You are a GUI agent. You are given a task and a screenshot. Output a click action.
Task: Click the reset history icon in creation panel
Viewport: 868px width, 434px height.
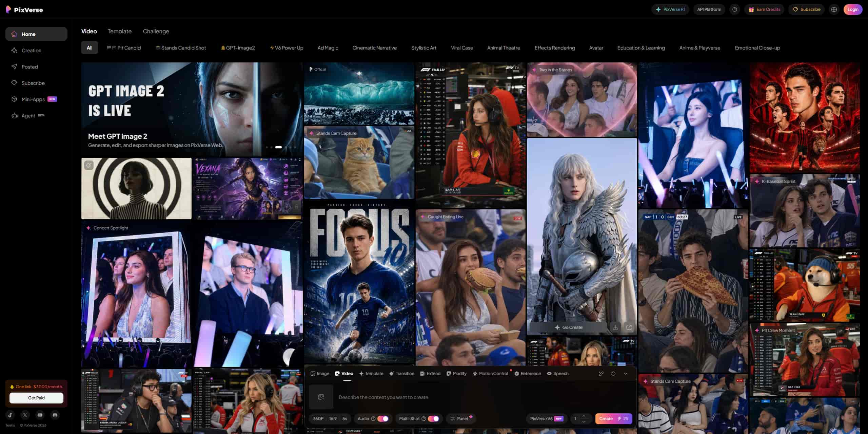click(613, 374)
